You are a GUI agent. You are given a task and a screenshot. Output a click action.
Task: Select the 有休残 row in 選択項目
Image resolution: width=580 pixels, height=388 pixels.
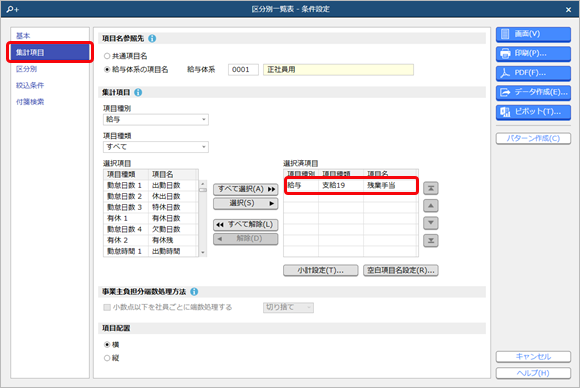point(151,240)
